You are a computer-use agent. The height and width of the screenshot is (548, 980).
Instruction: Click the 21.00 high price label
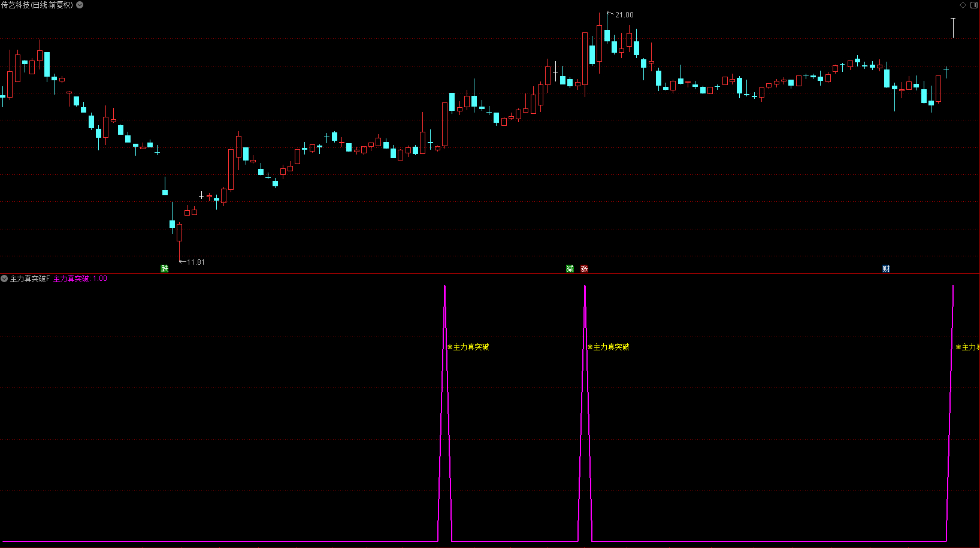[x=624, y=15]
